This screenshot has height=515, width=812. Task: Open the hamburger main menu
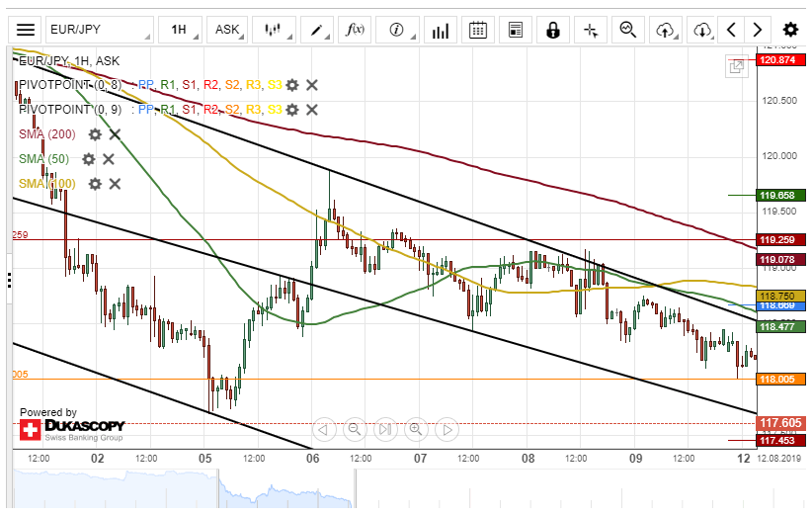[26, 30]
